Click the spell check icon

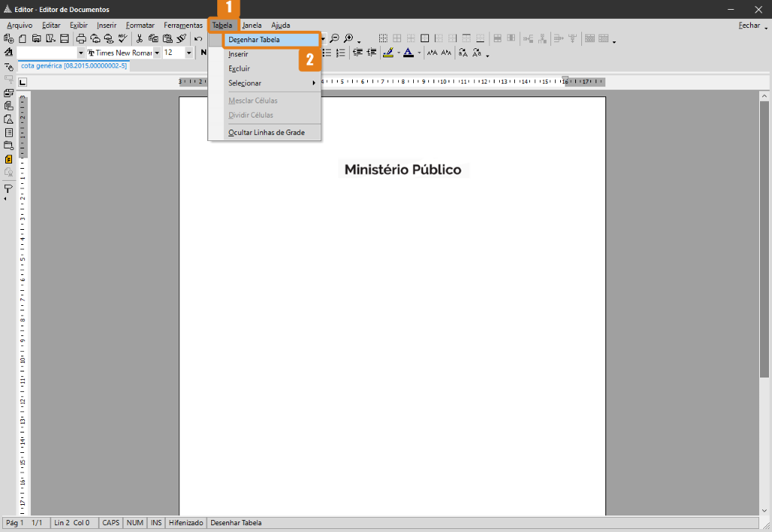coord(122,38)
